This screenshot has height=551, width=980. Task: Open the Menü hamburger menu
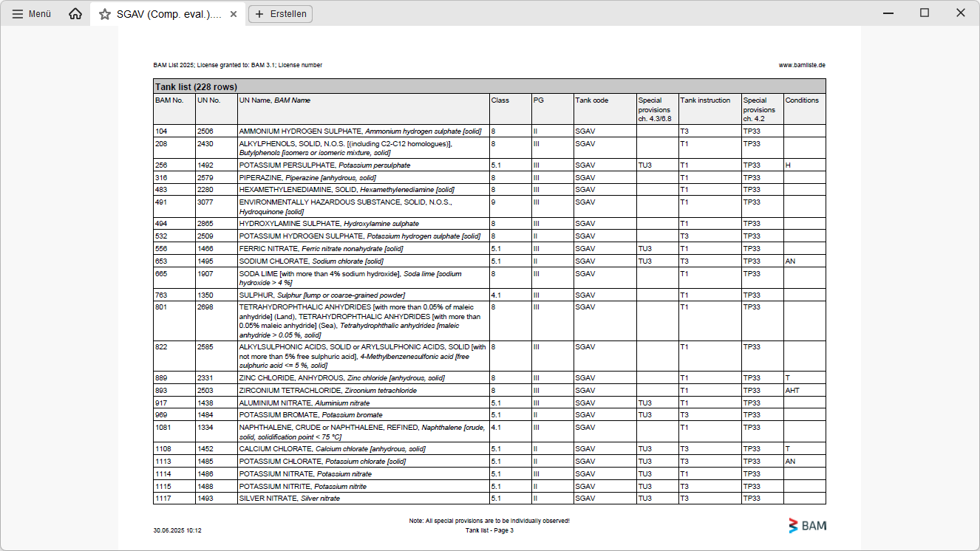click(32, 14)
